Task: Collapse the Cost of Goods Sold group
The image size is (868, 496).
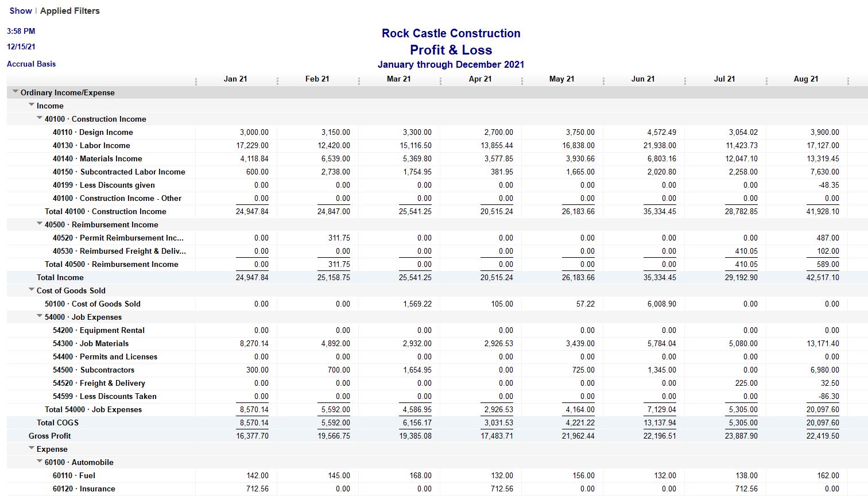Action: (32, 290)
